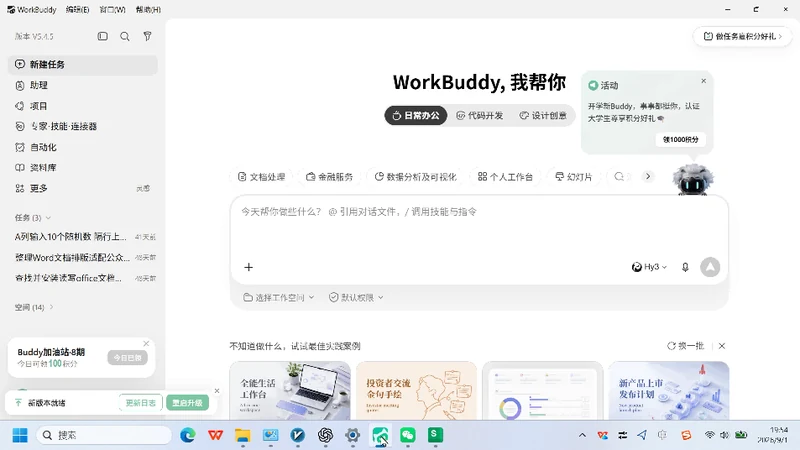Click the plus attachment icon

pos(248,267)
